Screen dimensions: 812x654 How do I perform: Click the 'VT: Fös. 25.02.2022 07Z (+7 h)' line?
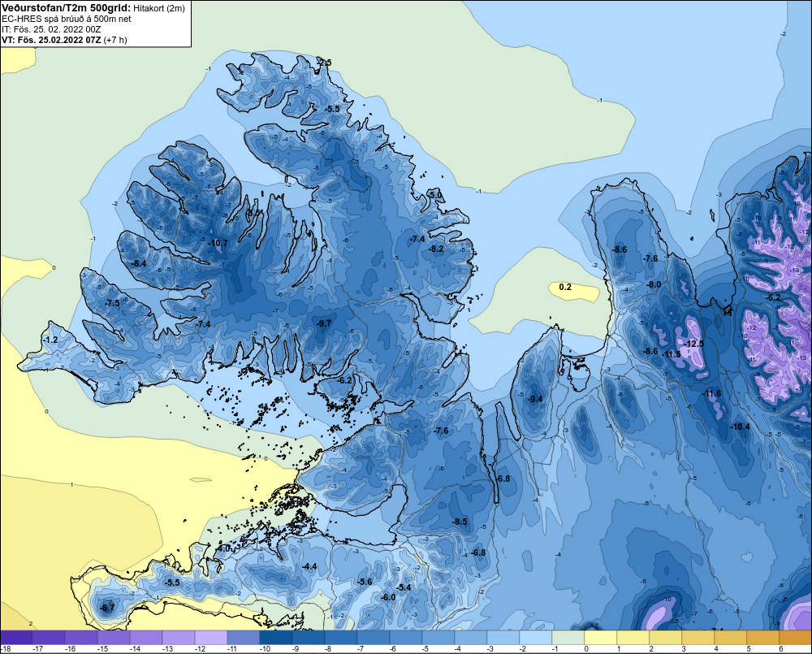[64, 39]
